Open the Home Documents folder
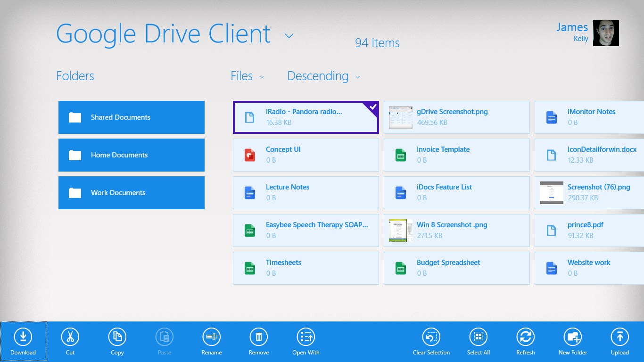 point(132,155)
